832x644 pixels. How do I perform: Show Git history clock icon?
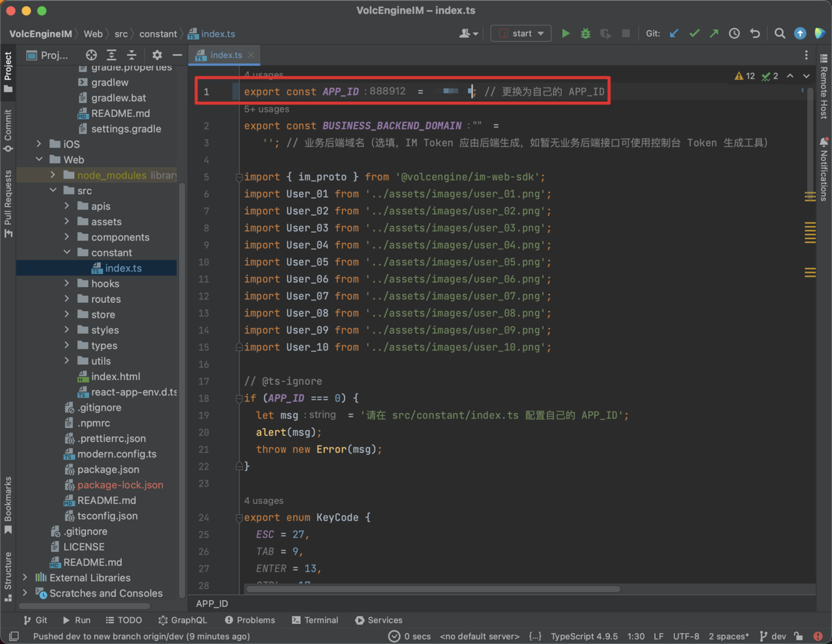[734, 34]
